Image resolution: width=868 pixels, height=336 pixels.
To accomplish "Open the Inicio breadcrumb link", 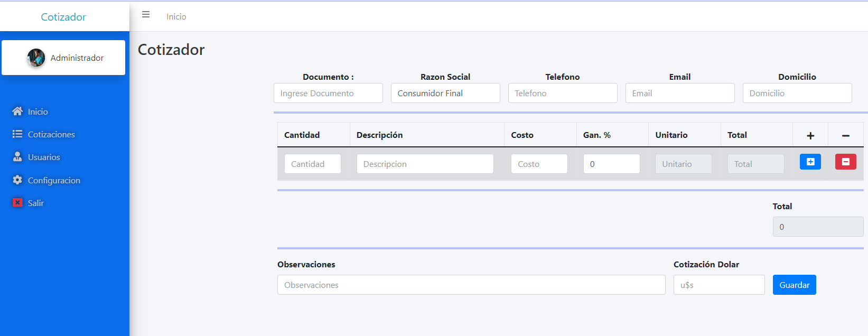I will click(176, 17).
